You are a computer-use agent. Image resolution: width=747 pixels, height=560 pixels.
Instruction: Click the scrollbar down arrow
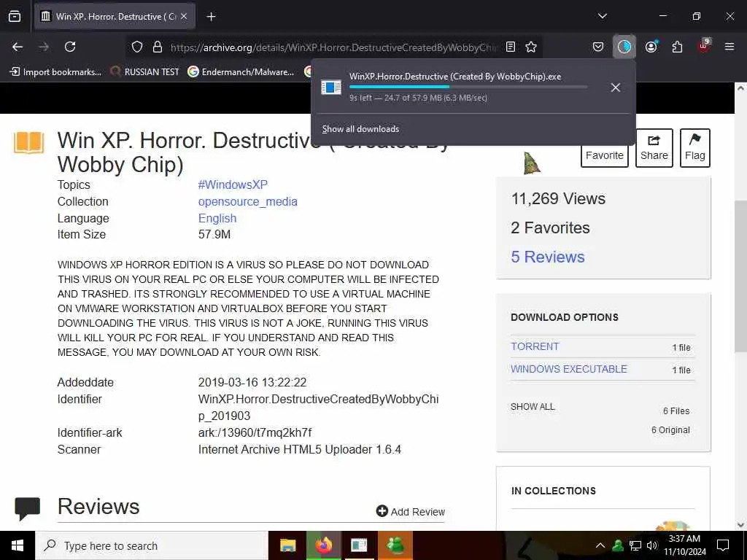pyautogui.click(x=740, y=525)
